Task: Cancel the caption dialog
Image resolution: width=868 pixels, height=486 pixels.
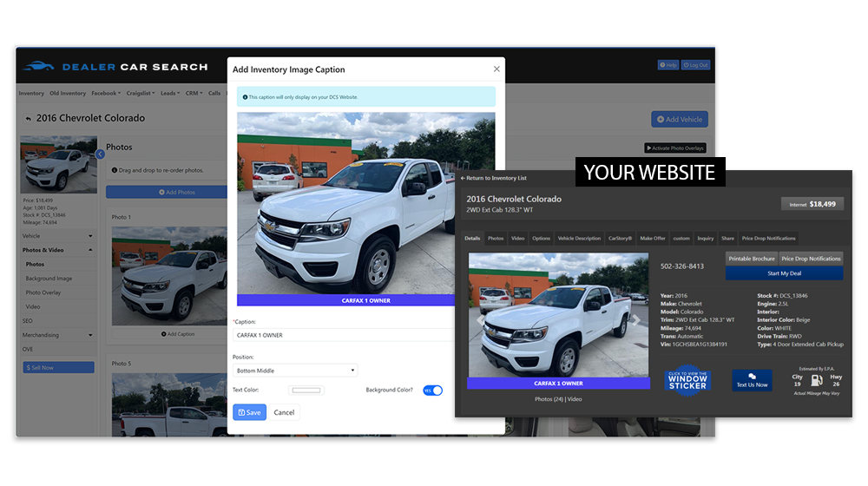Action: (284, 412)
